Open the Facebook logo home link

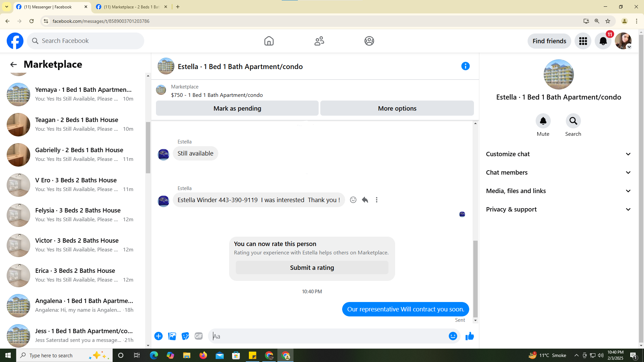(x=15, y=41)
